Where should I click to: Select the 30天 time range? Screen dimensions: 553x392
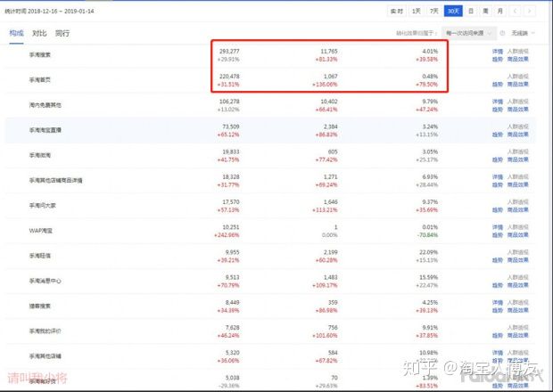pyautogui.click(x=454, y=11)
